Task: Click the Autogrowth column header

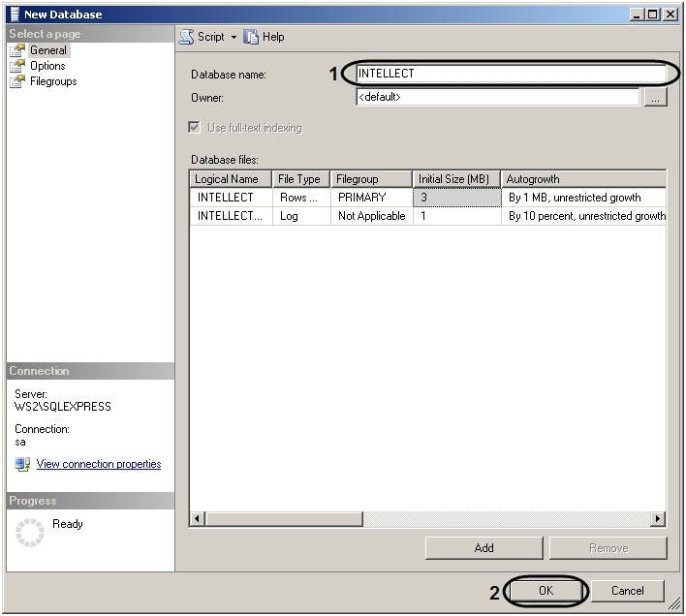Action: [x=584, y=179]
